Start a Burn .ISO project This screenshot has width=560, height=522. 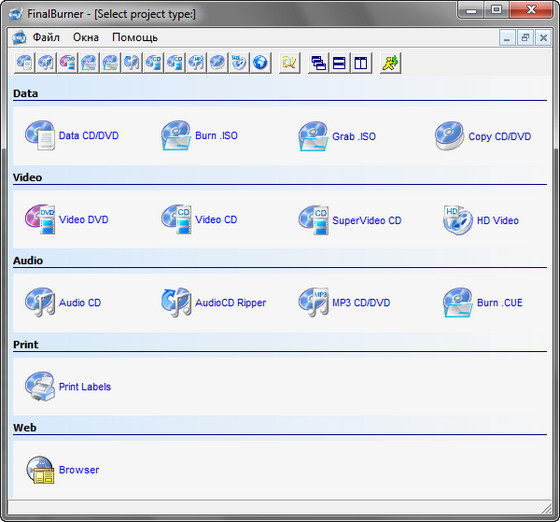click(199, 136)
